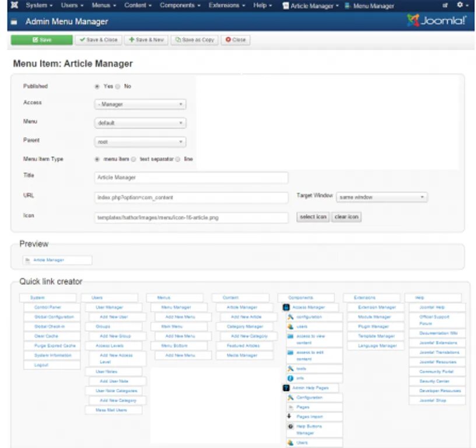Click the icon beside access to view content
The image size is (476, 448).
click(290, 337)
